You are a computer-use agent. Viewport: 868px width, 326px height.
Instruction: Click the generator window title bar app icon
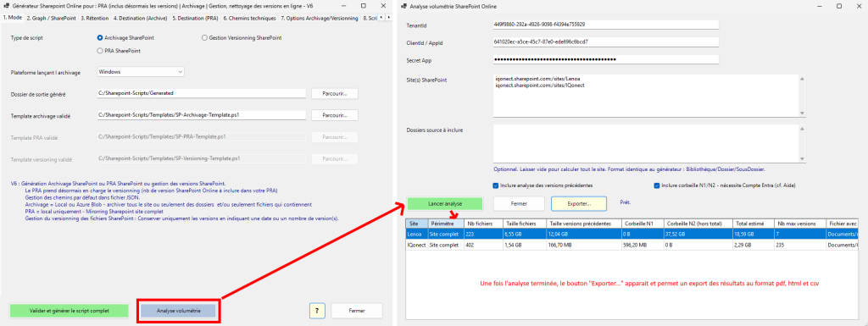[6, 6]
